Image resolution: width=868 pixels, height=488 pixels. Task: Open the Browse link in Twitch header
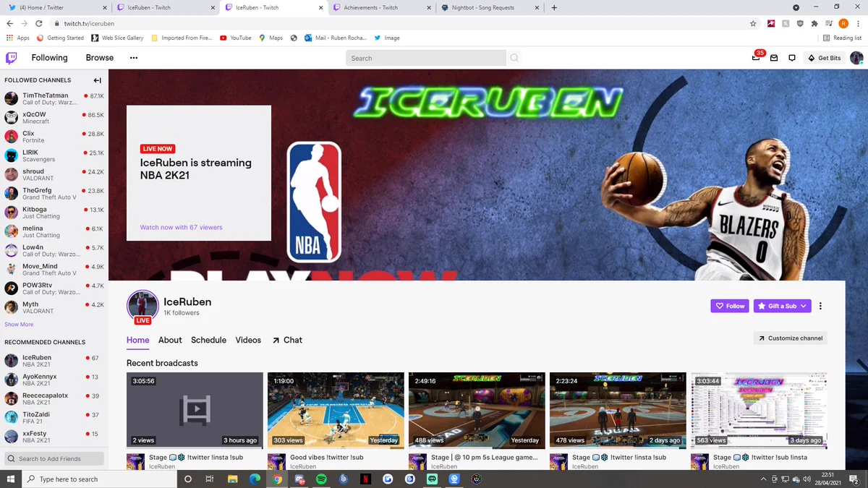[x=100, y=58]
